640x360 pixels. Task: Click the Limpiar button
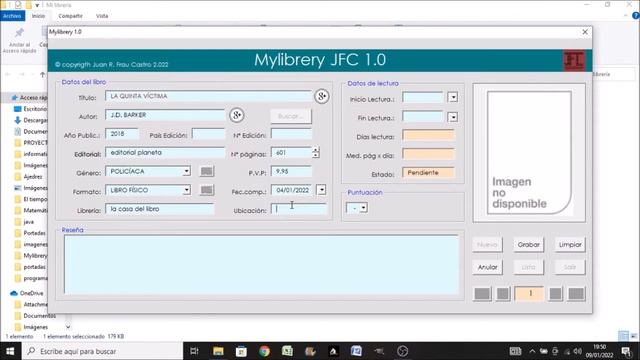[570, 245]
